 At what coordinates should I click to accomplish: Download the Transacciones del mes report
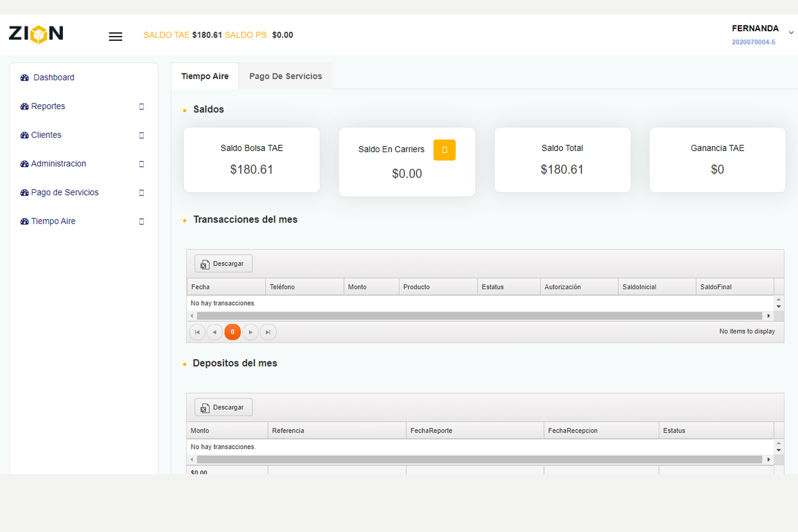pos(223,264)
